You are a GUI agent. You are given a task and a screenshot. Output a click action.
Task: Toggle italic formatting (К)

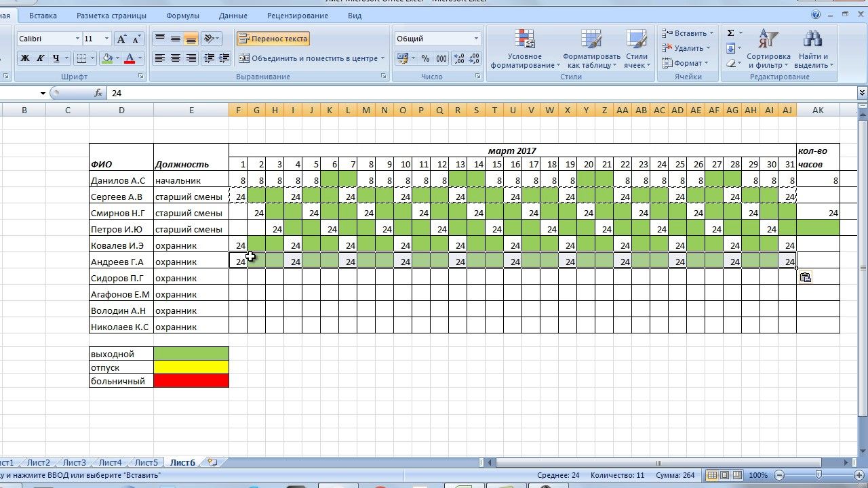41,58
